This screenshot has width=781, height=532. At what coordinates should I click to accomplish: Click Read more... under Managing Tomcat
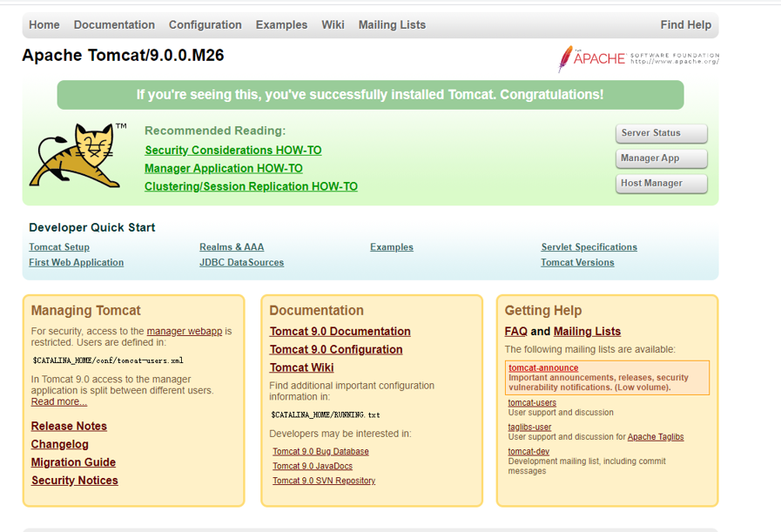click(x=59, y=401)
